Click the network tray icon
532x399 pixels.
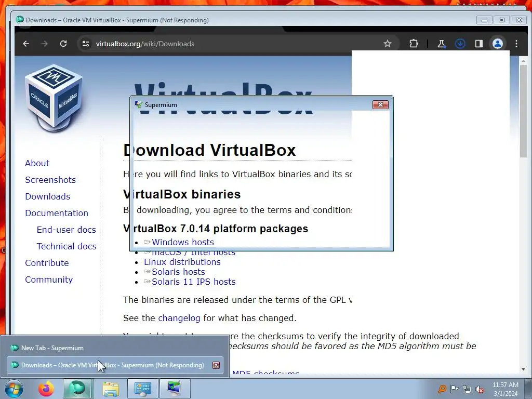pyautogui.click(x=467, y=389)
